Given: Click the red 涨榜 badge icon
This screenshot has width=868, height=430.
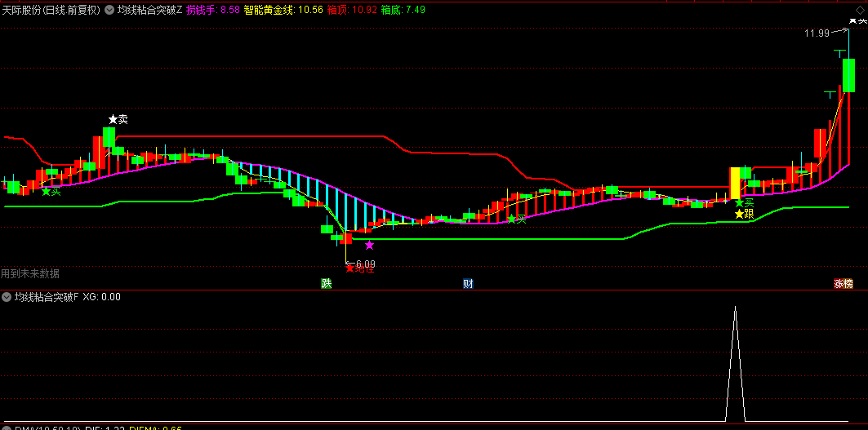Looking at the screenshot, I should [x=844, y=284].
